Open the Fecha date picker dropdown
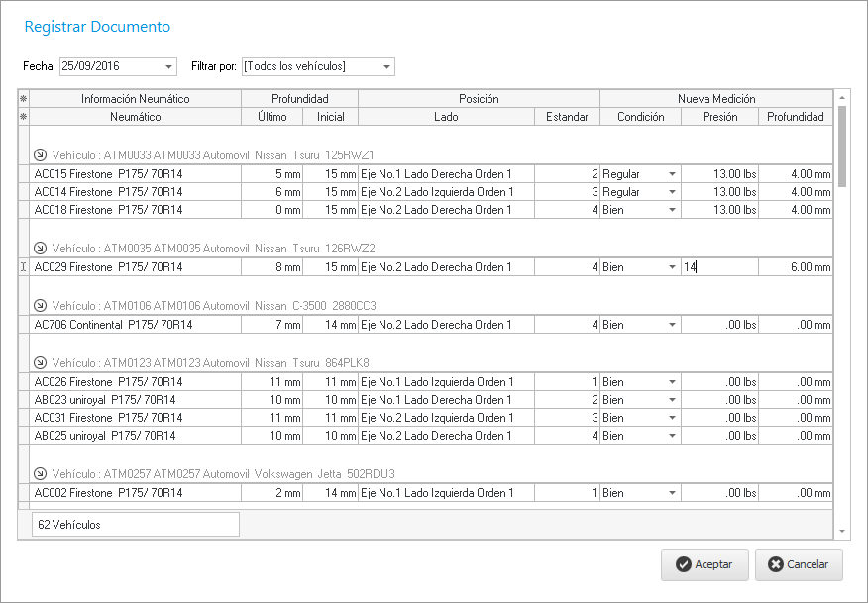868x603 pixels. pos(168,67)
